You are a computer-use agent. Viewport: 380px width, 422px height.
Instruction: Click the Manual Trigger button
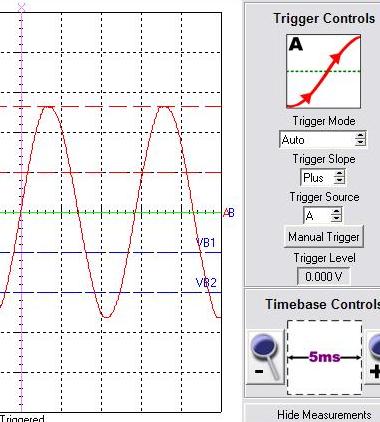tap(323, 237)
